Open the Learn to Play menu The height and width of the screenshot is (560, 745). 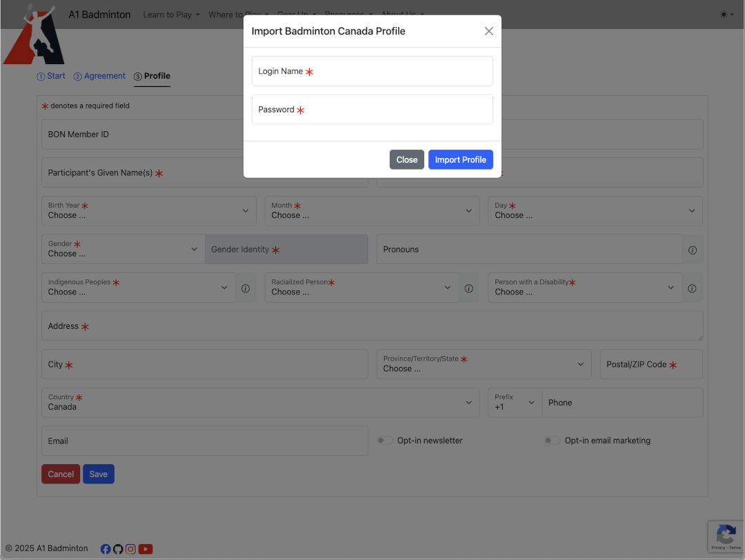point(171,14)
